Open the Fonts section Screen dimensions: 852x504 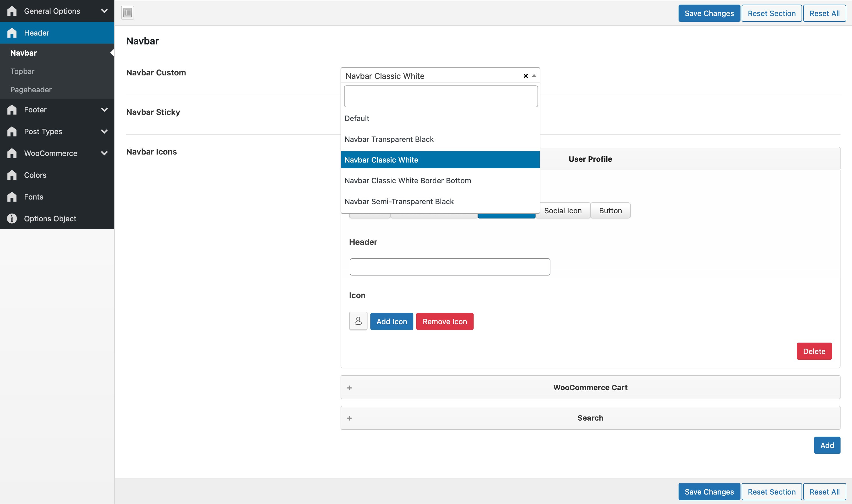pos(57,196)
